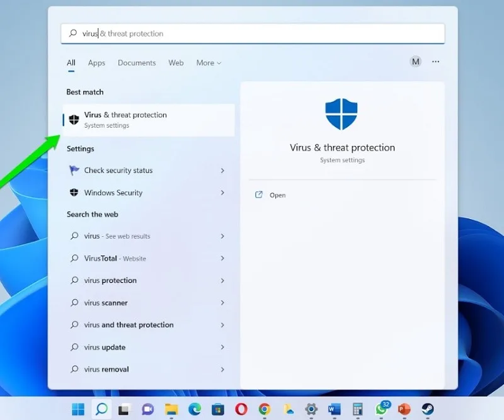
Task: Click into the virus search text field
Action: [x=253, y=33]
